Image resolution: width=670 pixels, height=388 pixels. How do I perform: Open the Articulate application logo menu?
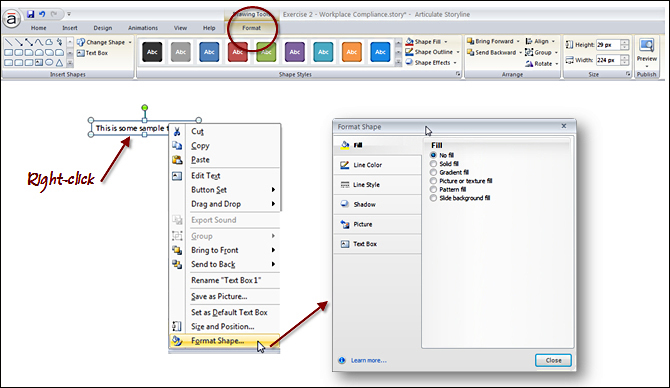pyautogui.click(x=12, y=19)
